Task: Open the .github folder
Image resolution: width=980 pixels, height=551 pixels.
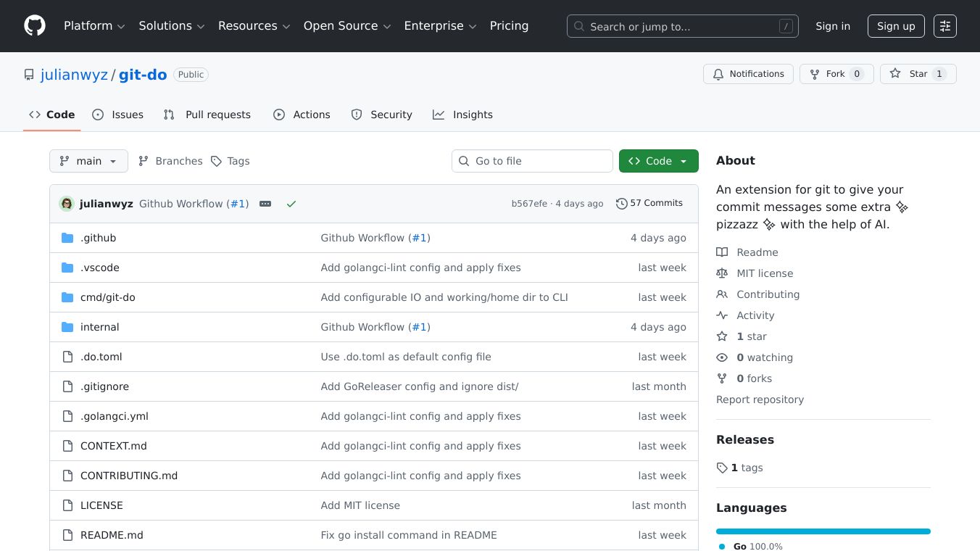Action: tap(98, 238)
